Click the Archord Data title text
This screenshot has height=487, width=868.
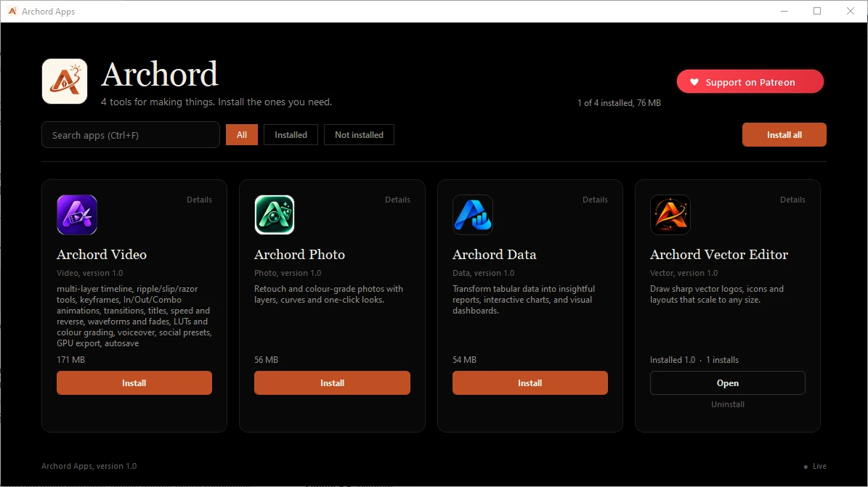[495, 255]
